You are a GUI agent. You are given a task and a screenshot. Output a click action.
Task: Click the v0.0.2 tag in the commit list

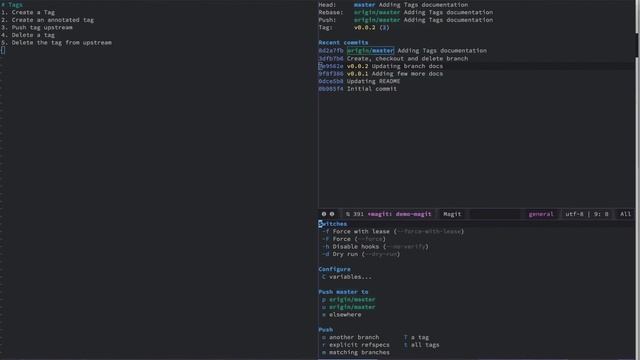point(358,66)
